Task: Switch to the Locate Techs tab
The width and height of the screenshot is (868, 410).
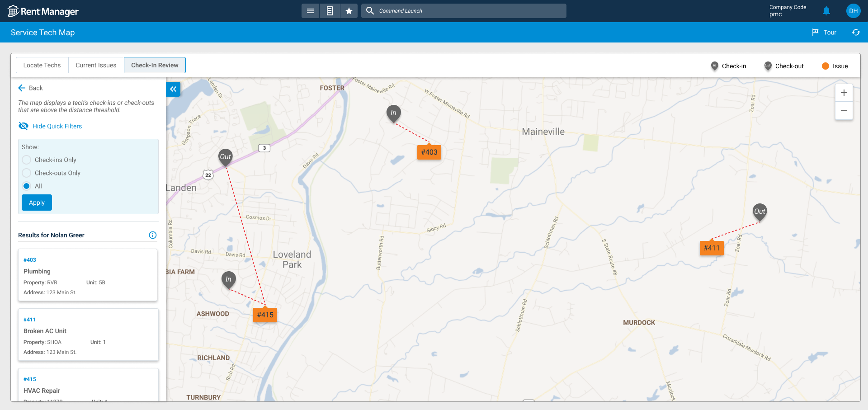Action: click(x=42, y=65)
